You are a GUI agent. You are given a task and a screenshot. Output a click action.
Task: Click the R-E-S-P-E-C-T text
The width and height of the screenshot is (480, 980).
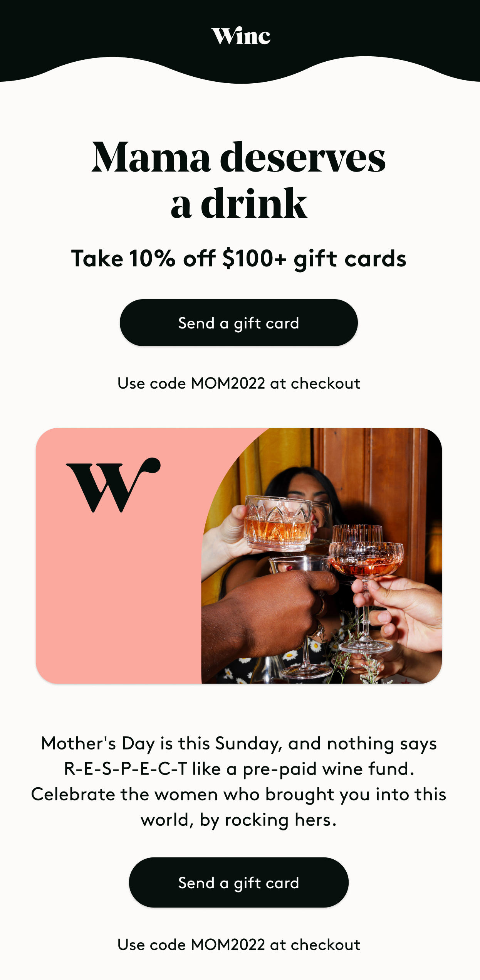pyautogui.click(x=126, y=769)
